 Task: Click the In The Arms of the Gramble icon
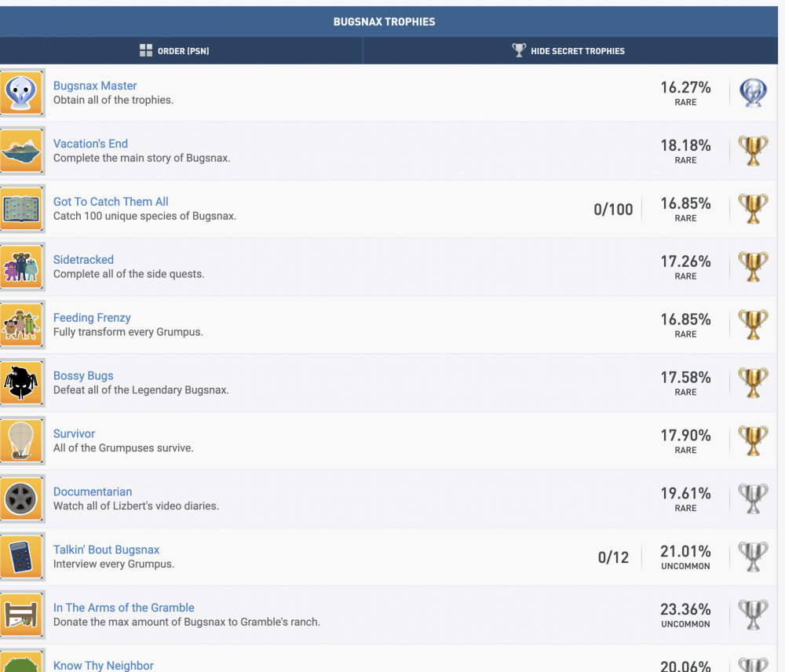21,615
